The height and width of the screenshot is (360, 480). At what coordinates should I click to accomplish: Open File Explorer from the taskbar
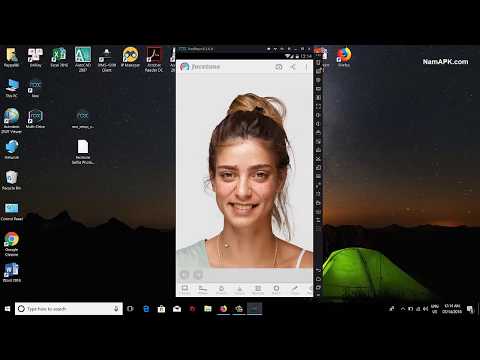click(x=208, y=309)
